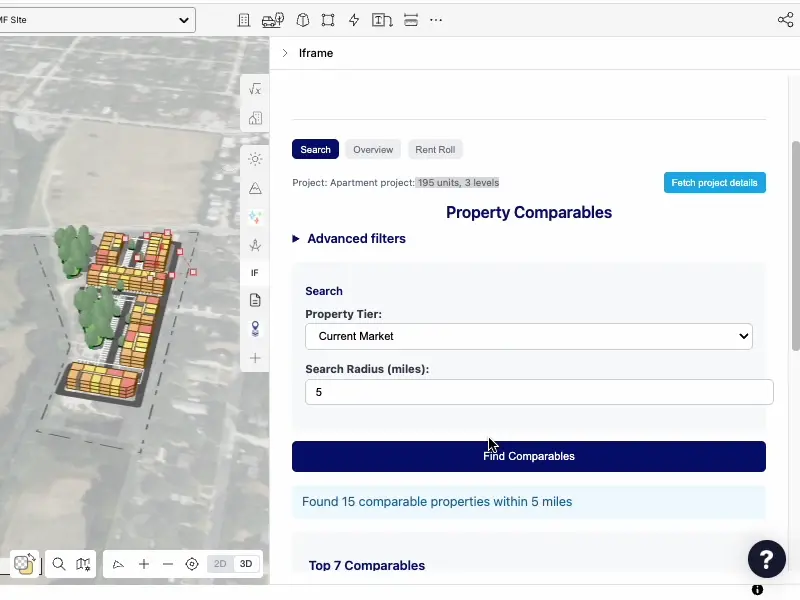Image resolution: width=800 pixels, height=600 pixels.
Task: Click the Find Comparables button
Action: click(529, 456)
